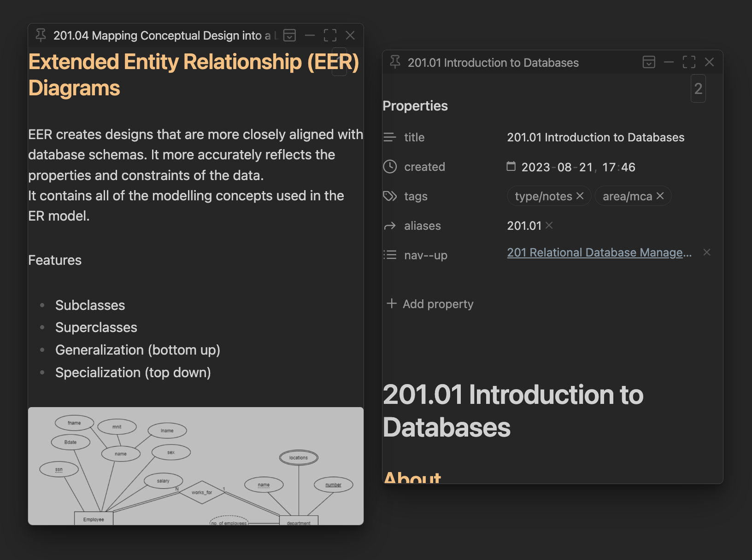752x560 pixels.
Task: Remove the 201.01 alias value
Action: point(549,226)
